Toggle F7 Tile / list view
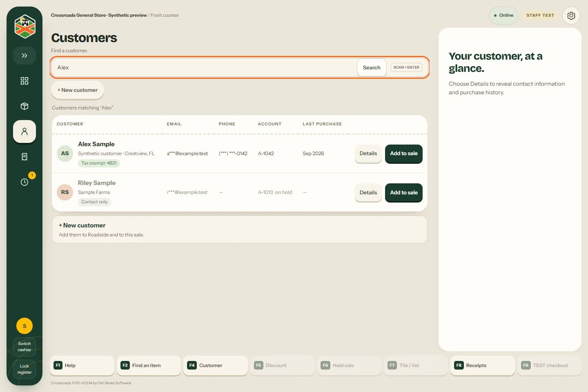The height and width of the screenshot is (392, 588). (x=416, y=365)
